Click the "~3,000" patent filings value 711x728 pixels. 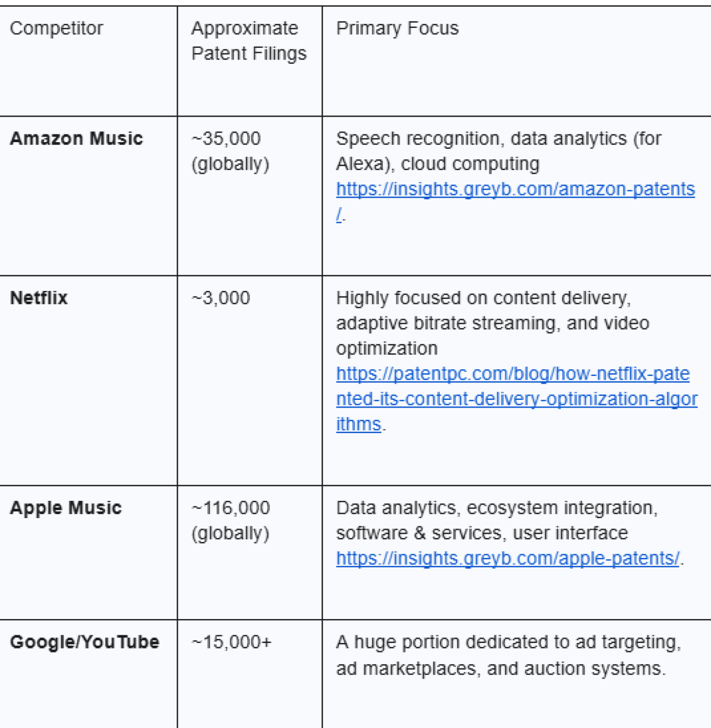click(221, 298)
